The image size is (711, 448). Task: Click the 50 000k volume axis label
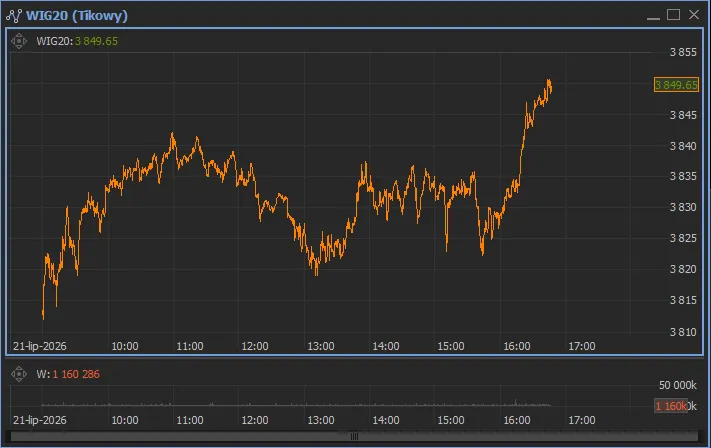677,385
